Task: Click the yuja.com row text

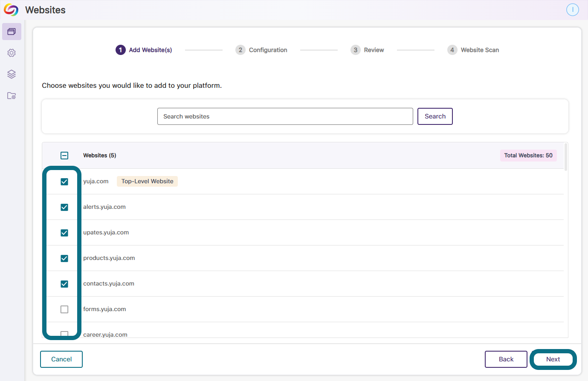Action: [96, 181]
